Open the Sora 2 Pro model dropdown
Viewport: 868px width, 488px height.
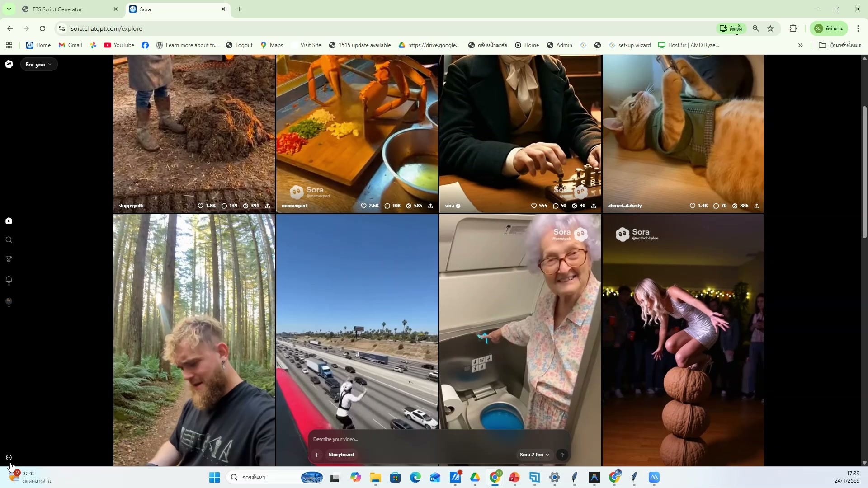tap(534, 455)
